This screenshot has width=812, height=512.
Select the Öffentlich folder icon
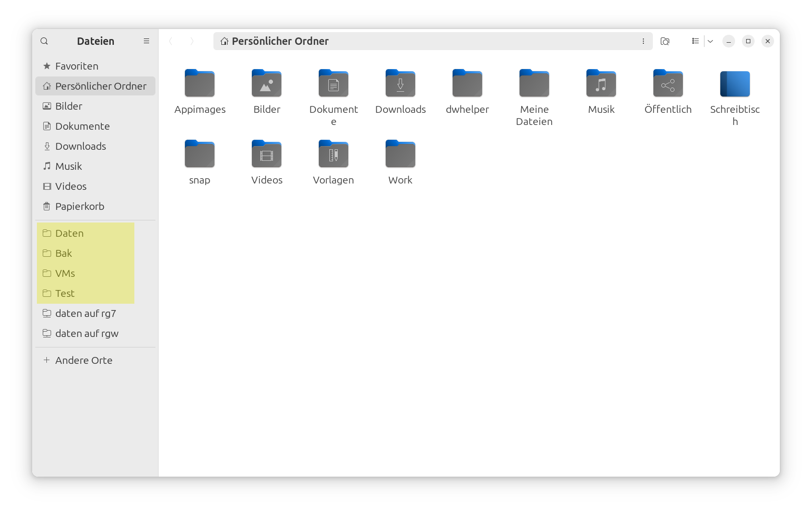[668, 83]
